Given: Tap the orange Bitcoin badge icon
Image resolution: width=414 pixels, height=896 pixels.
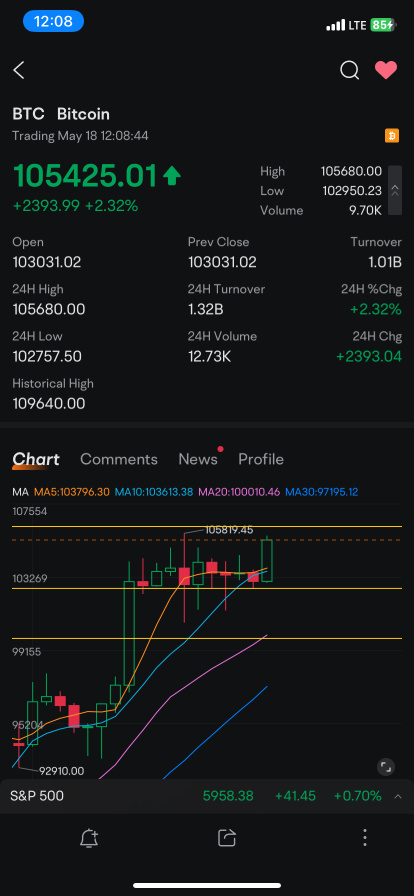Looking at the screenshot, I should coord(392,136).
